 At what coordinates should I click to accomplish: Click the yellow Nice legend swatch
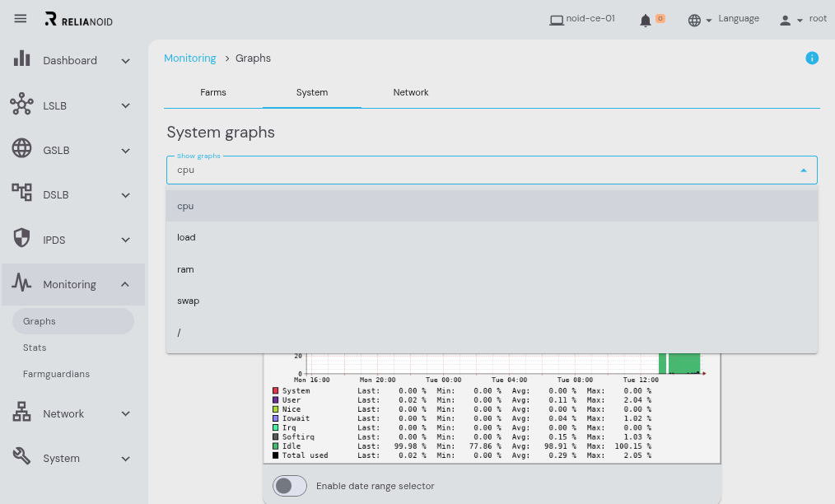(x=275, y=409)
